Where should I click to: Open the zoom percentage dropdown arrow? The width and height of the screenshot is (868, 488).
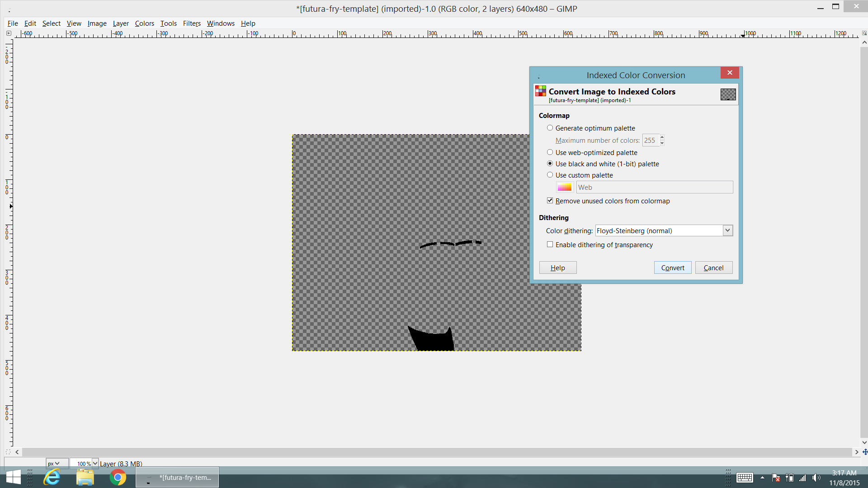click(95, 463)
